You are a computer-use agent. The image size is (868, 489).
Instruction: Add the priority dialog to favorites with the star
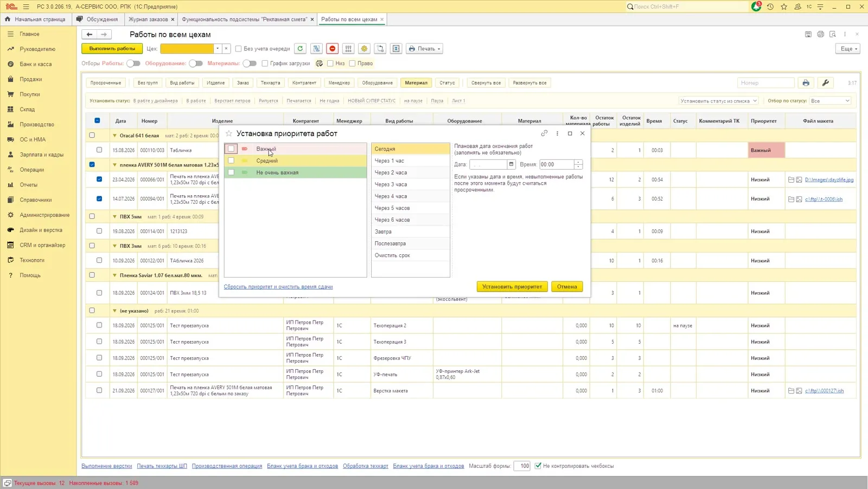229,133
